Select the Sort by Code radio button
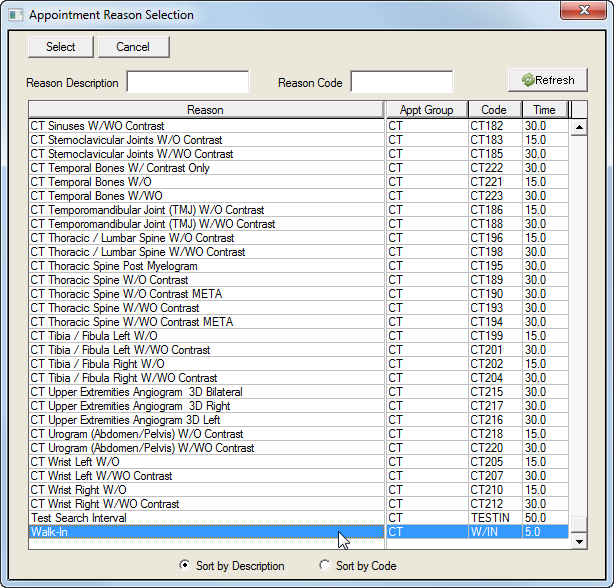 (x=324, y=566)
